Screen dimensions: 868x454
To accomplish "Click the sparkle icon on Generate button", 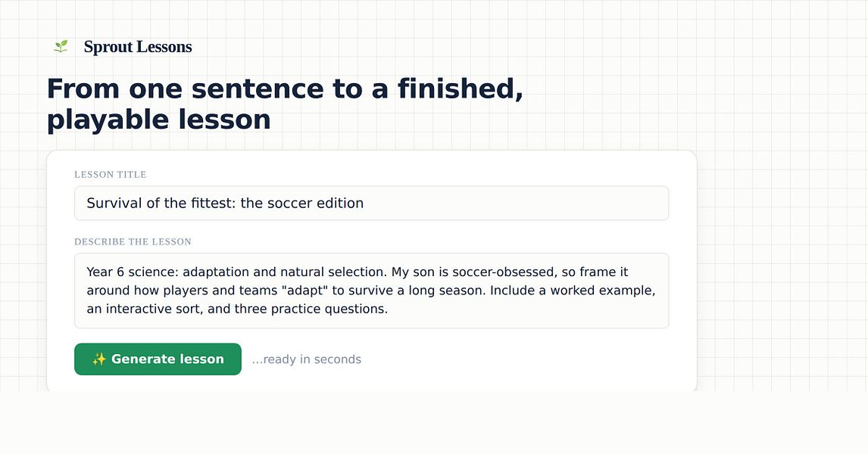I will point(99,359).
